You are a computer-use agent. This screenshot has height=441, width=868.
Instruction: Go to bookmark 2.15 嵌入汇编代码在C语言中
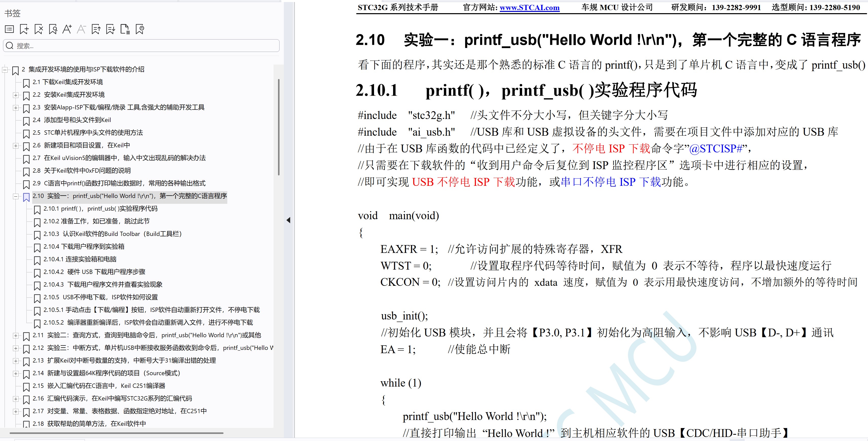106,386
